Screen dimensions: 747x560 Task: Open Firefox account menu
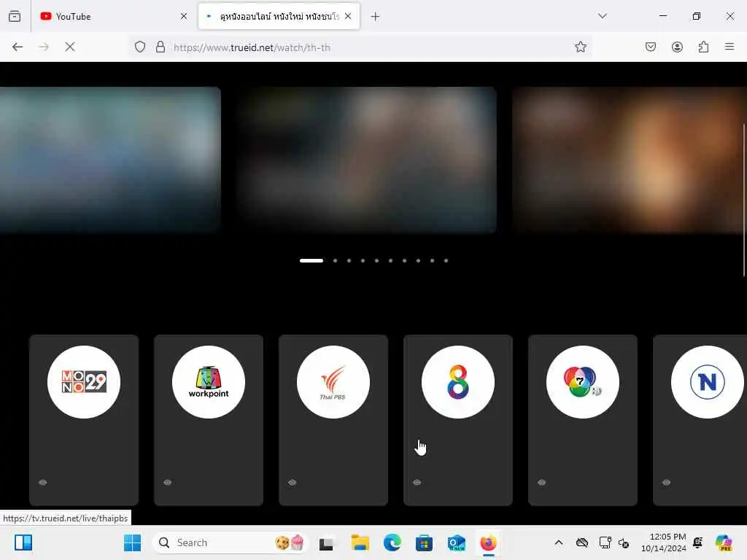(677, 47)
